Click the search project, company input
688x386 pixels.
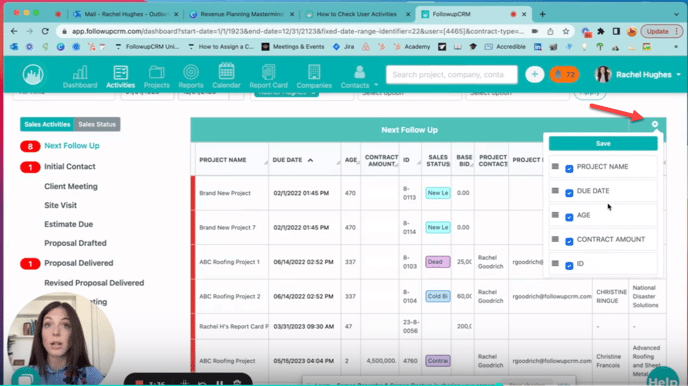point(452,75)
